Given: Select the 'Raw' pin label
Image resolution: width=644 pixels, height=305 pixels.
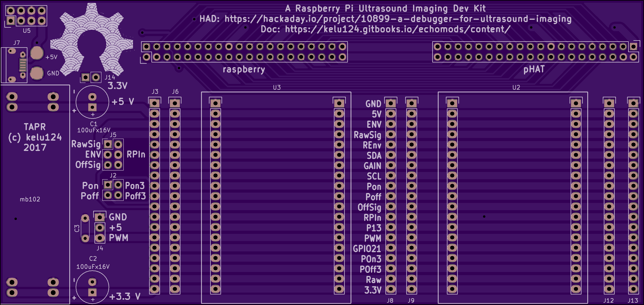Looking at the screenshot, I should (373, 280).
